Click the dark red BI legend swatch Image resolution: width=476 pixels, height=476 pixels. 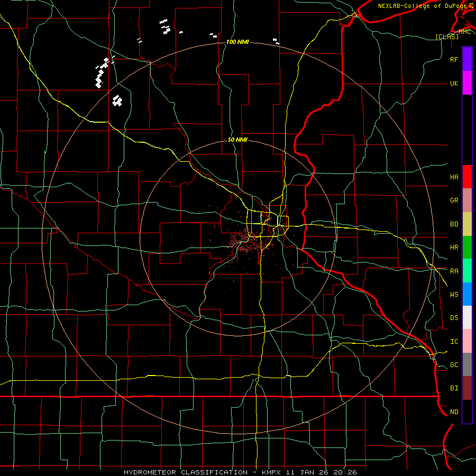(x=467, y=388)
